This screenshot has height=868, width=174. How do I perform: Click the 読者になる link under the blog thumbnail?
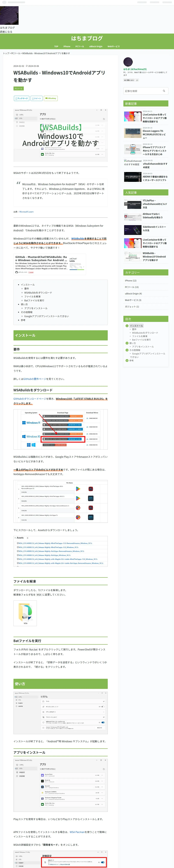[6, 32]
